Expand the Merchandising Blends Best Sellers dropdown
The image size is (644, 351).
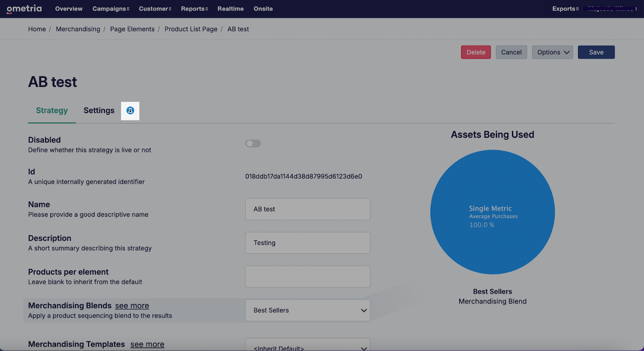(x=308, y=310)
